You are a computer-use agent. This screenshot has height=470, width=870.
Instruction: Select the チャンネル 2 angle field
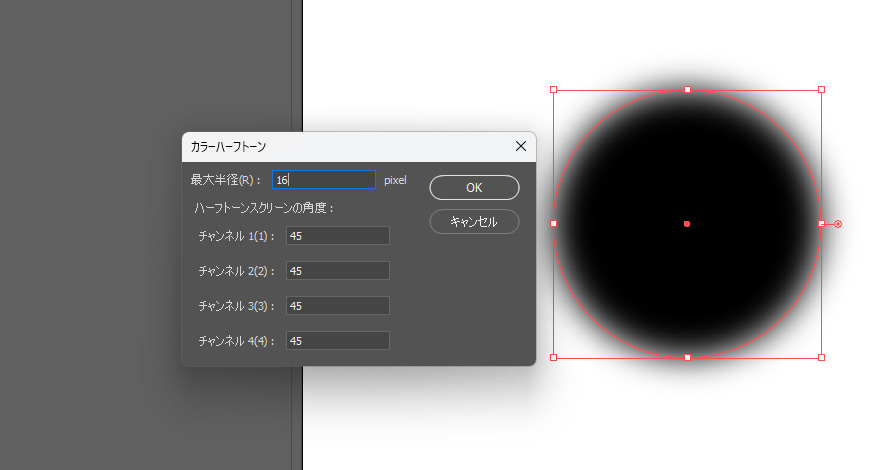tap(337, 271)
